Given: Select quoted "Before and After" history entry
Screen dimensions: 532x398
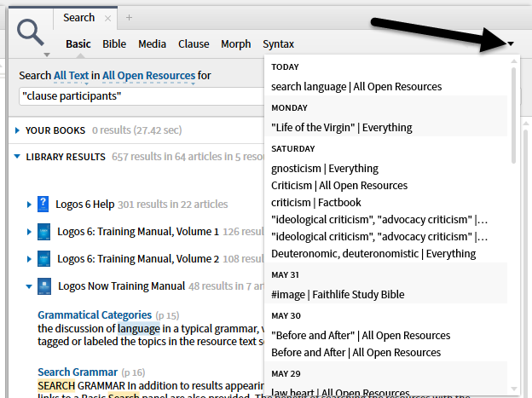Looking at the screenshot, I should coord(361,336).
